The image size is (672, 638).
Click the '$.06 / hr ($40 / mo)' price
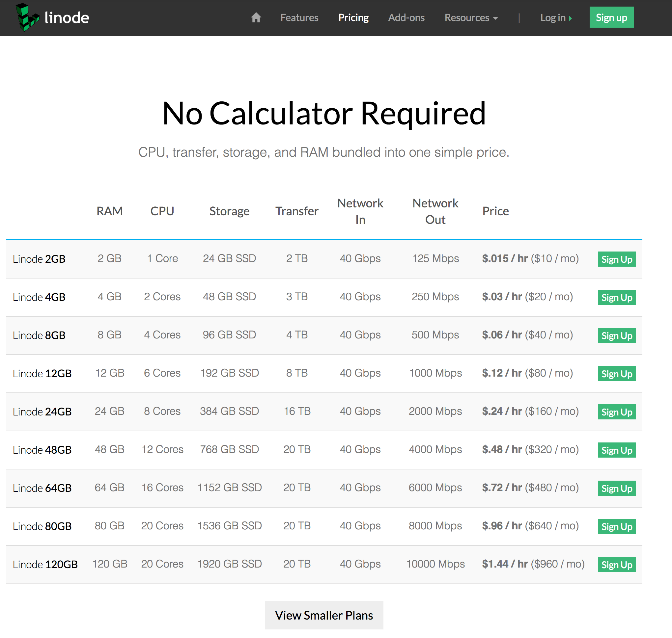click(527, 335)
